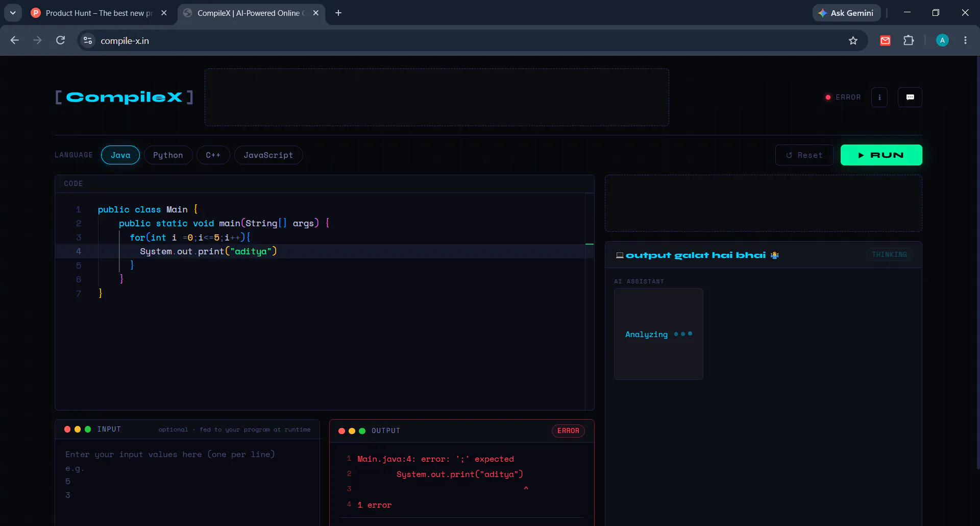
Task: Go forward in browser history
Action: (x=37, y=40)
